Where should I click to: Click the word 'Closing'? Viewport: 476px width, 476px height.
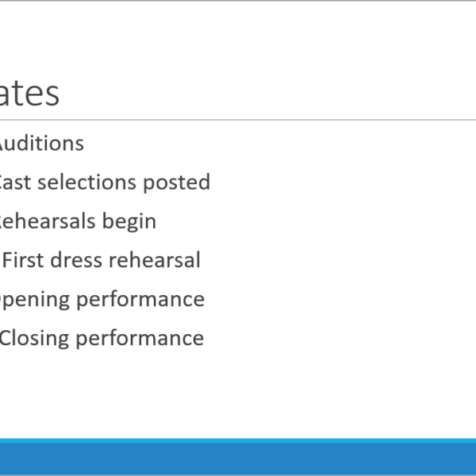[34, 339]
